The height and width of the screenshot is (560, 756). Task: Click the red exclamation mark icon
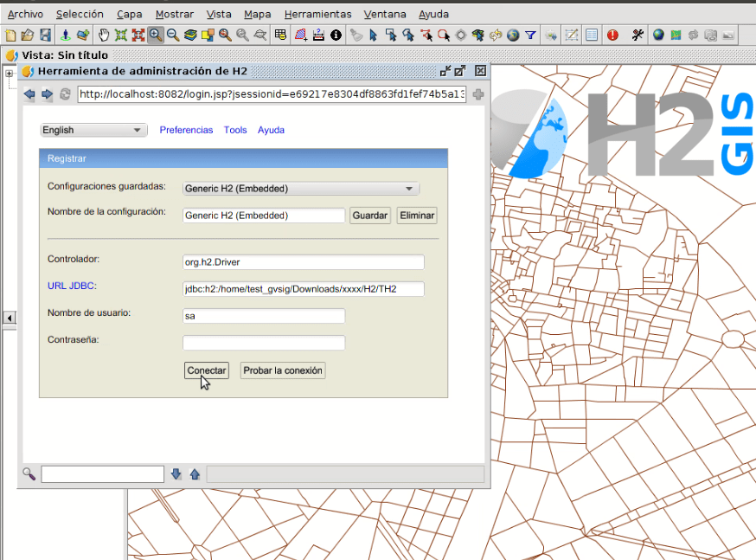[x=612, y=35]
